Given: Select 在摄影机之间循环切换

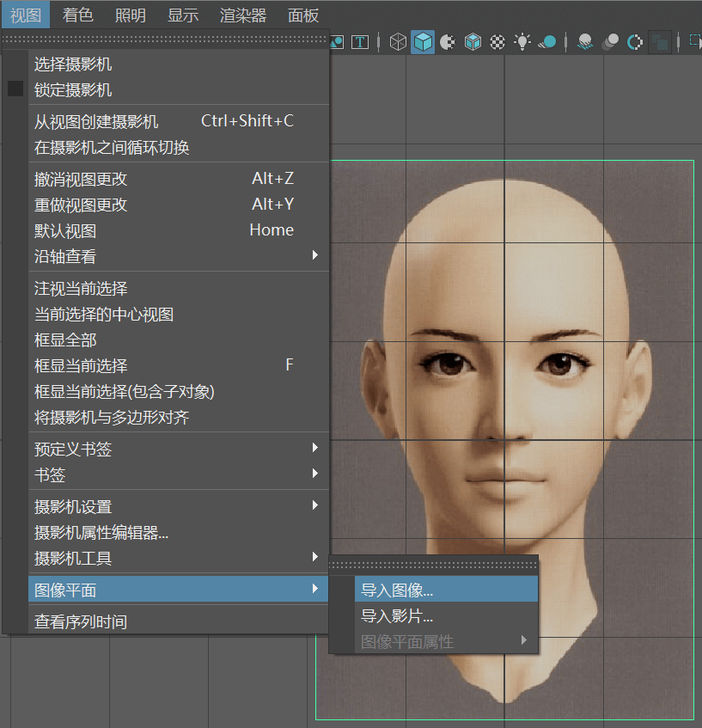Looking at the screenshot, I should (179, 148).
